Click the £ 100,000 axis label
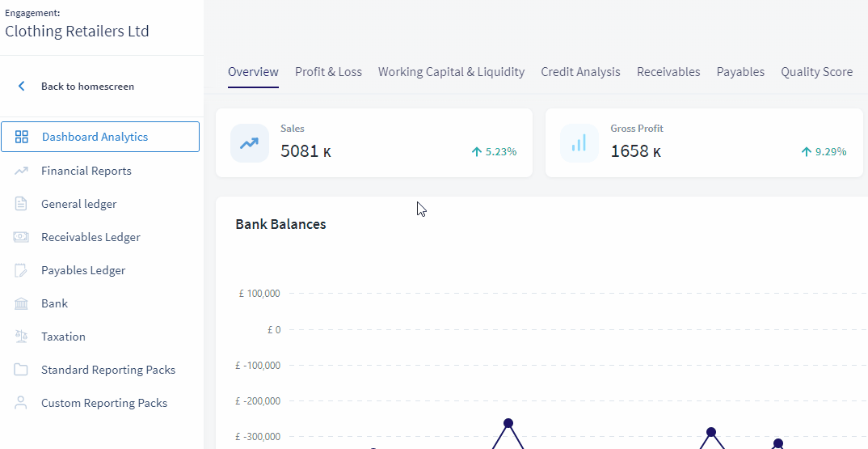 [x=259, y=293]
